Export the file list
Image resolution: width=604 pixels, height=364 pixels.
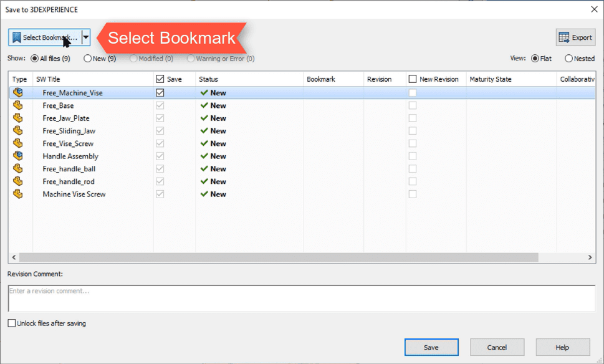(575, 37)
